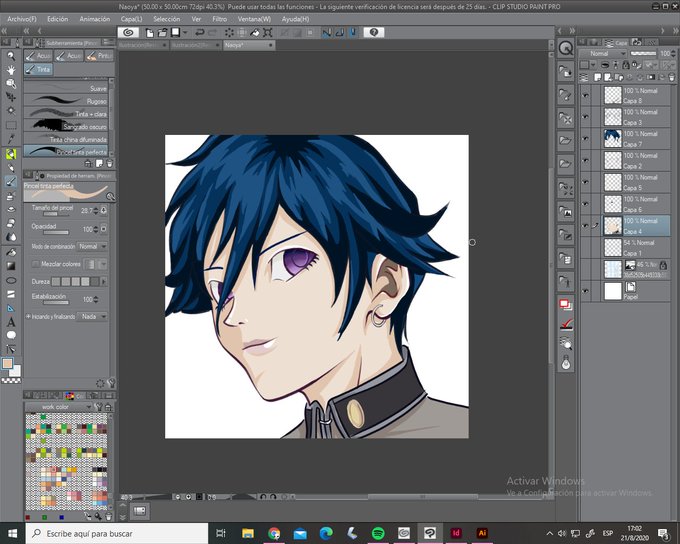Select the magnifier Zoom tool
The image size is (680, 544).
pyautogui.click(x=11, y=56)
